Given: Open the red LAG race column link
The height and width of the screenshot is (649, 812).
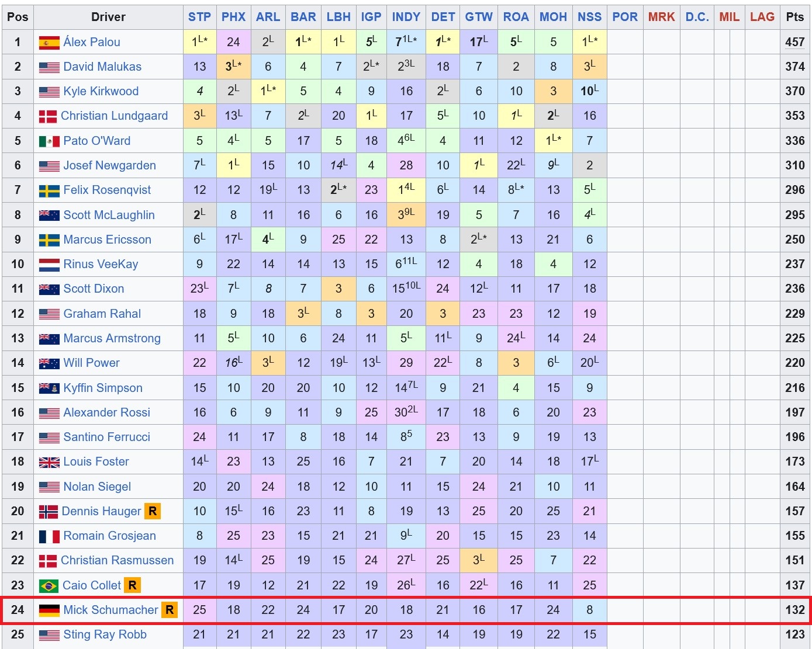Looking at the screenshot, I should click(x=762, y=17).
